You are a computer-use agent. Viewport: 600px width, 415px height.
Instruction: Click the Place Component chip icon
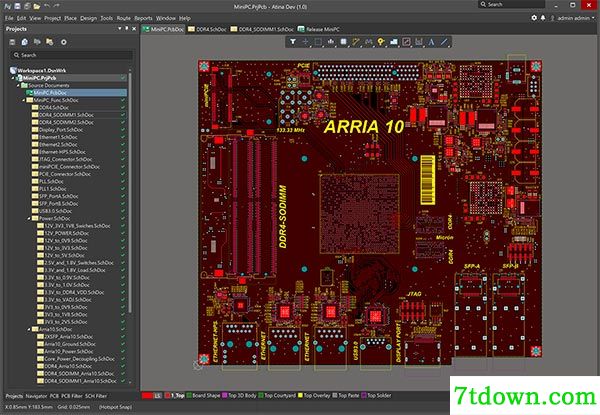[343, 42]
